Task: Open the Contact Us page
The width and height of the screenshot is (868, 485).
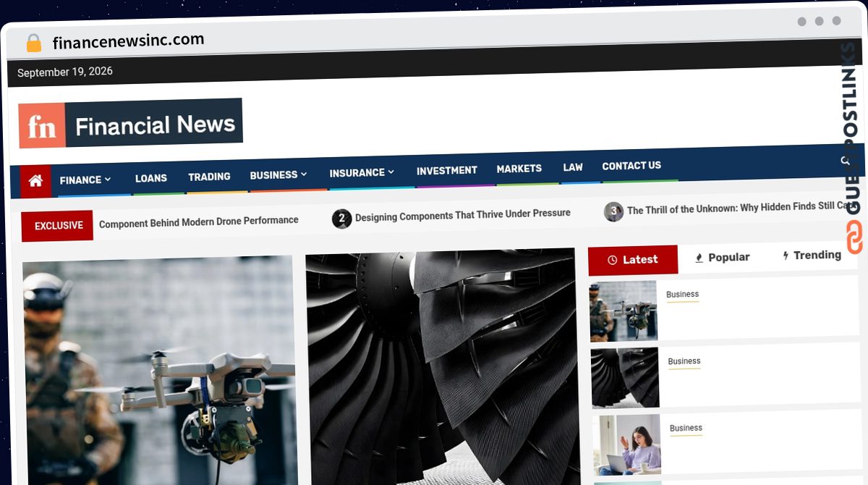Action: tap(631, 166)
